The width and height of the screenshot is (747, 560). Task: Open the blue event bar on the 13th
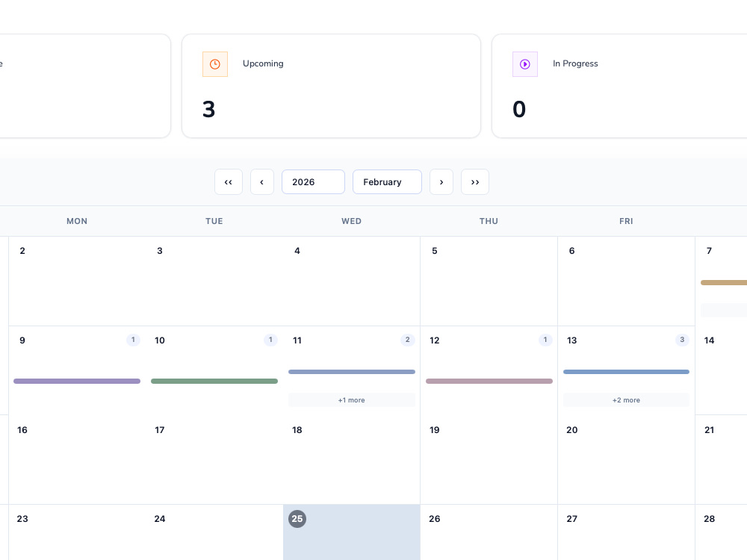[626, 372]
